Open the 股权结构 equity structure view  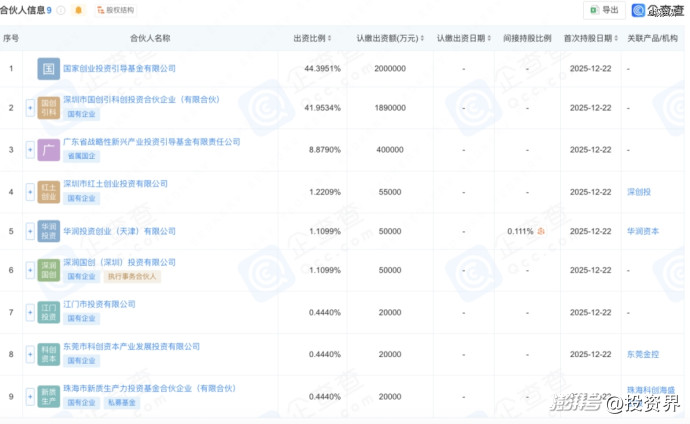tap(117, 10)
